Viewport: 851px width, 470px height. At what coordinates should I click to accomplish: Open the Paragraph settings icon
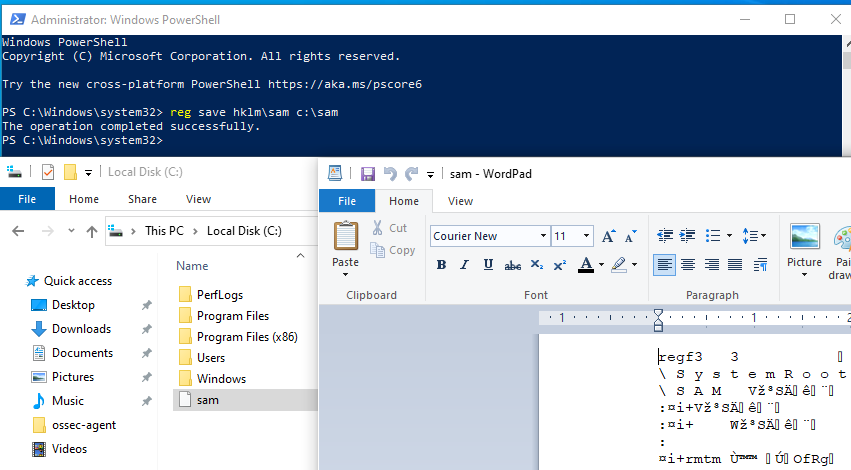pyautogui.click(x=760, y=265)
